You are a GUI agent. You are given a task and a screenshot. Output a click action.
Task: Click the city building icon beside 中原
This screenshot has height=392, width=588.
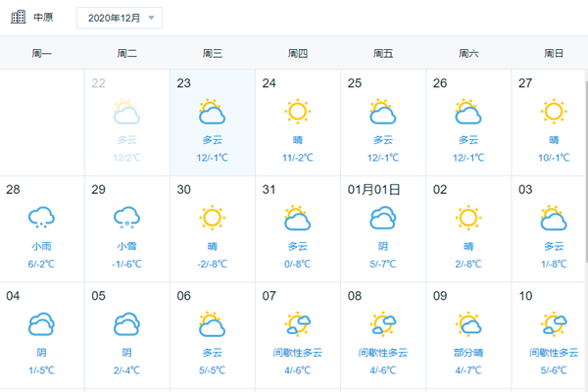[x=18, y=18]
